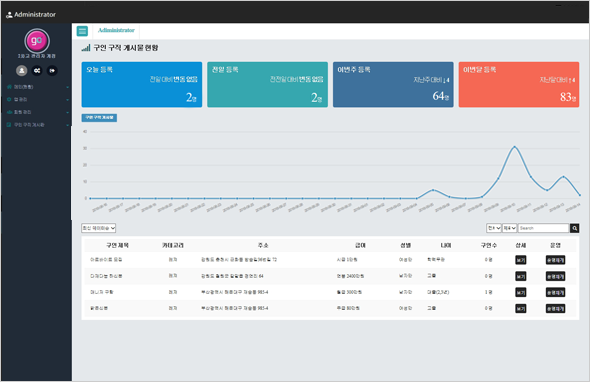Viewport: 590px width, 382px height.
Task: Click the 급여 column header
Action: click(x=360, y=245)
